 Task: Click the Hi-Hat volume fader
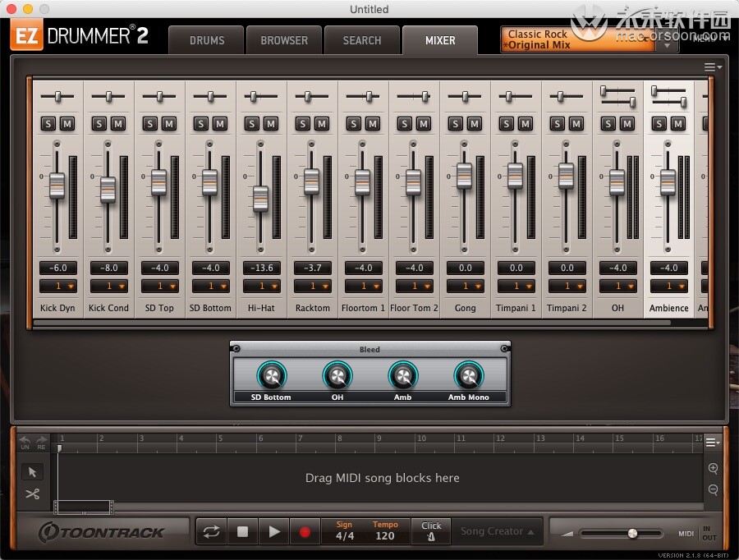click(260, 199)
